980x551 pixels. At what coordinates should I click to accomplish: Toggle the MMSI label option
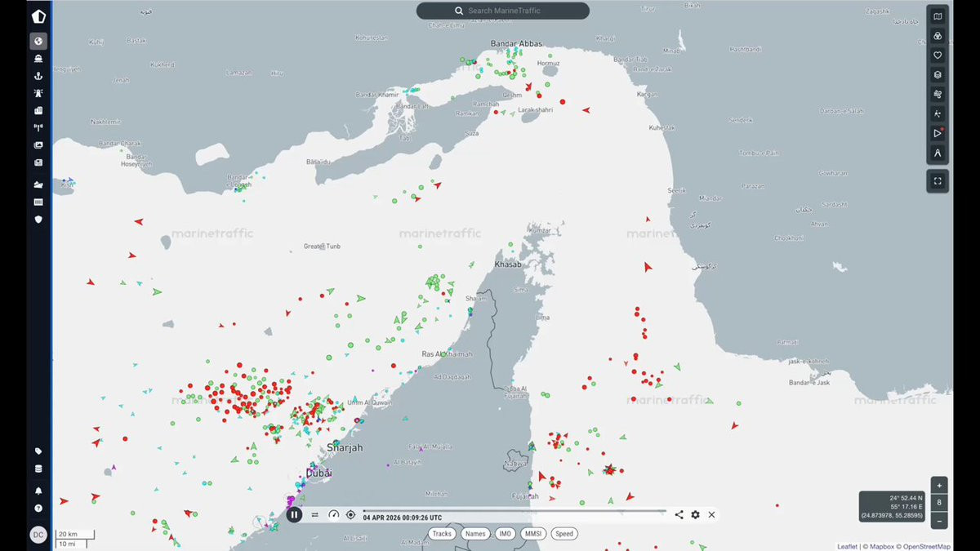(533, 534)
